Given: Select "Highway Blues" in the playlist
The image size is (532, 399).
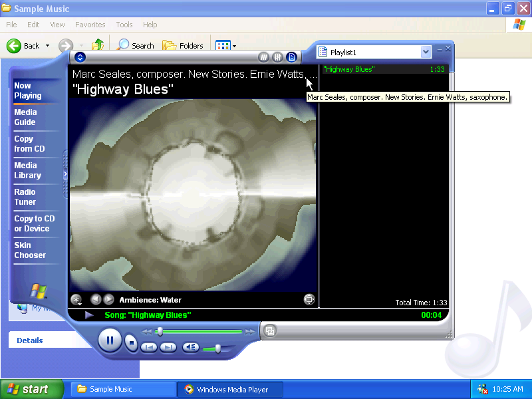Looking at the screenshot, I should coord(386,69).
